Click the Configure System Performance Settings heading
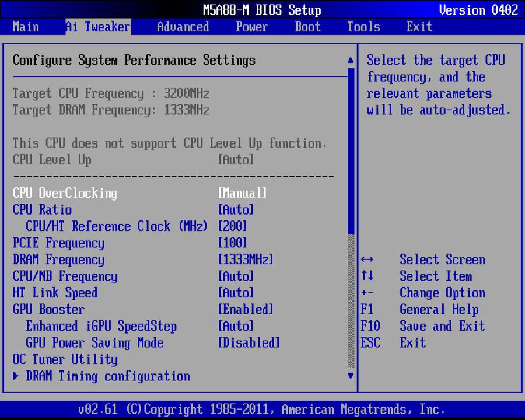Viewport: 525px width, 420px height. (x=134, y=61)
